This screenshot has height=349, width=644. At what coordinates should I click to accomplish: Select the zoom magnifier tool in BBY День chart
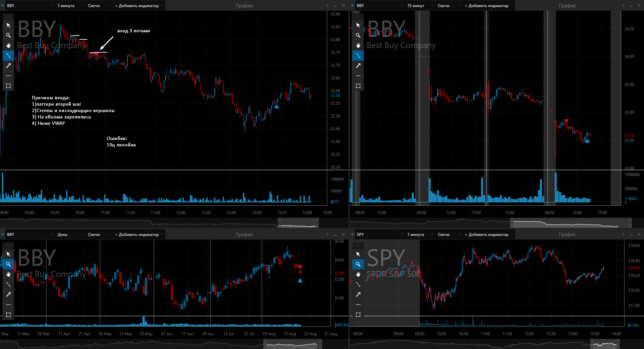coord(8,264)
